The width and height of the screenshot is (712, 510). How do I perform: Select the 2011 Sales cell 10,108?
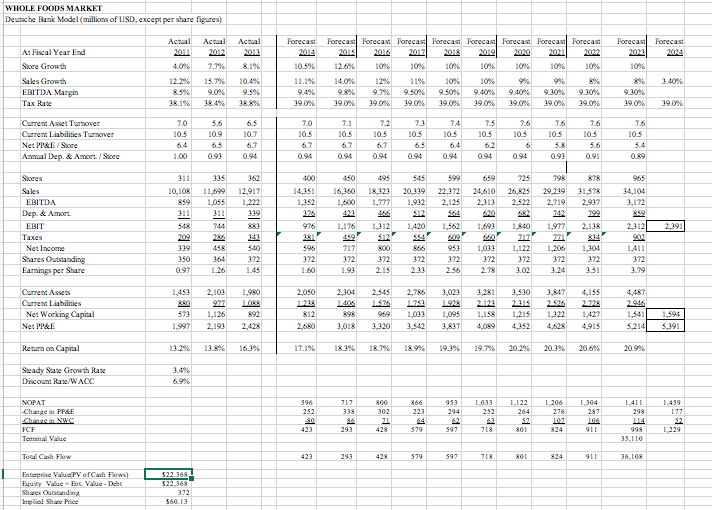(x=179, y=191)
